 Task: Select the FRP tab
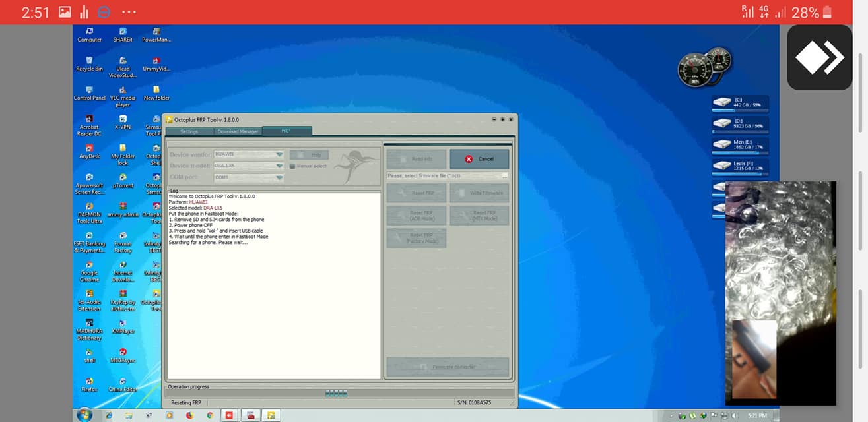286,131
